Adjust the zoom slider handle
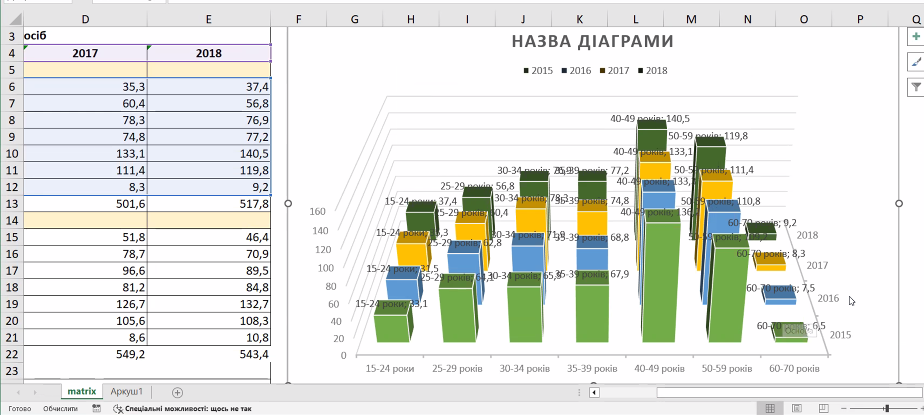Image resolution: width=924 pixels, height=415 pixels. 886,408
